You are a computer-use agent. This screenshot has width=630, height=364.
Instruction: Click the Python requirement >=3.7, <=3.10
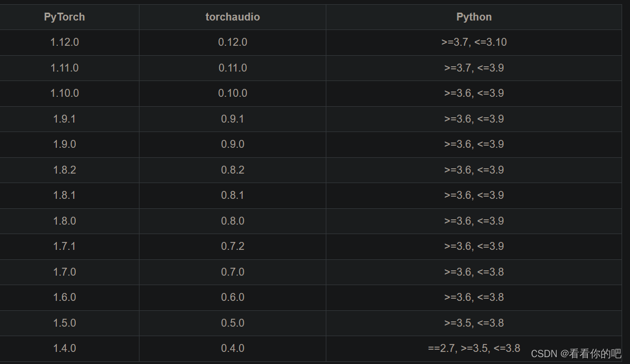pyautogui.click(x=473, y=42)
